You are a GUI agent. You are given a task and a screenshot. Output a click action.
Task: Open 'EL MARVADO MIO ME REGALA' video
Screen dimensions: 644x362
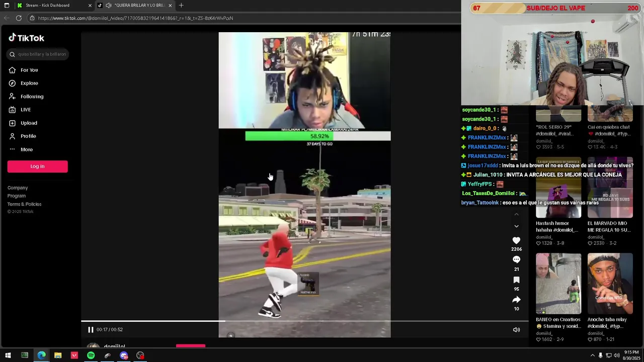click(610, 188)
